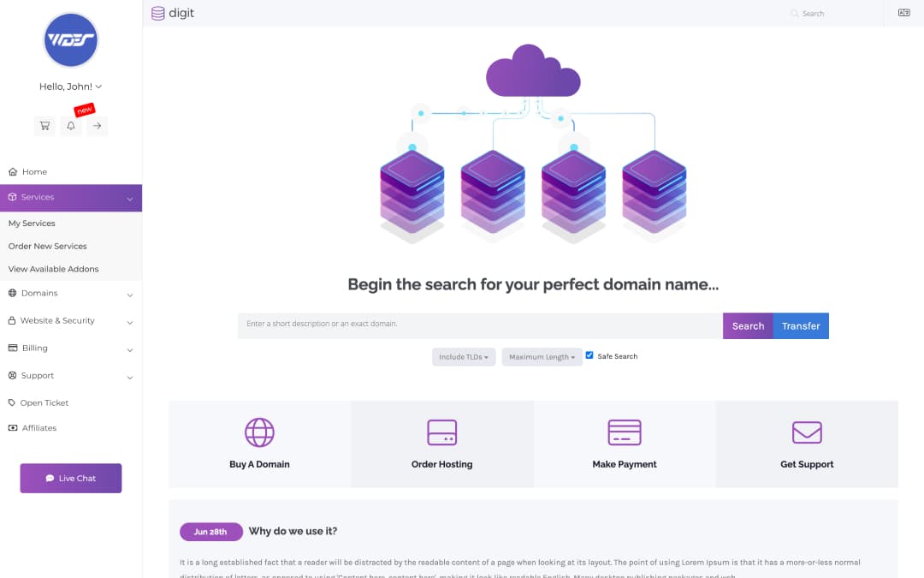924x578 pixels.
Task: Open the Maximum Length dropdown
Action: [x=542, y=357]
